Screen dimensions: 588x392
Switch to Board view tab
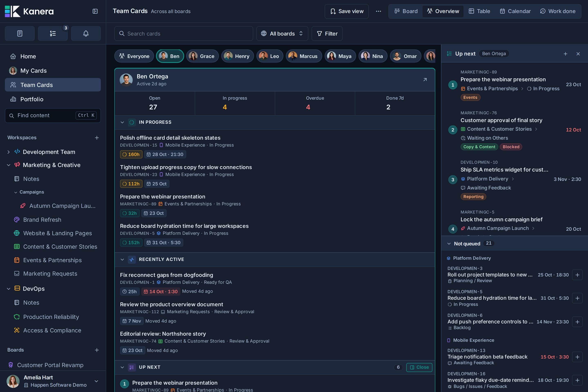(406, 11)
